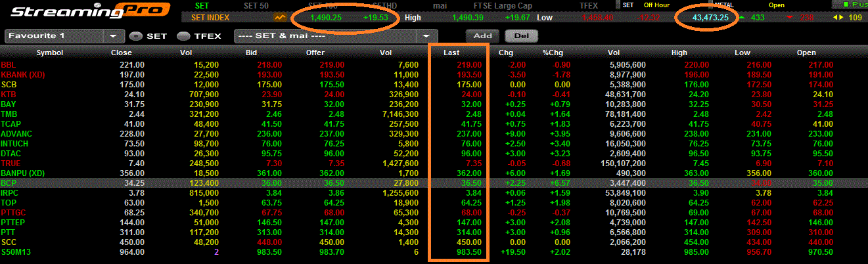Select the BANPU (XD) symbol
This screenshot has width=868, height=264.
[22, 173]
